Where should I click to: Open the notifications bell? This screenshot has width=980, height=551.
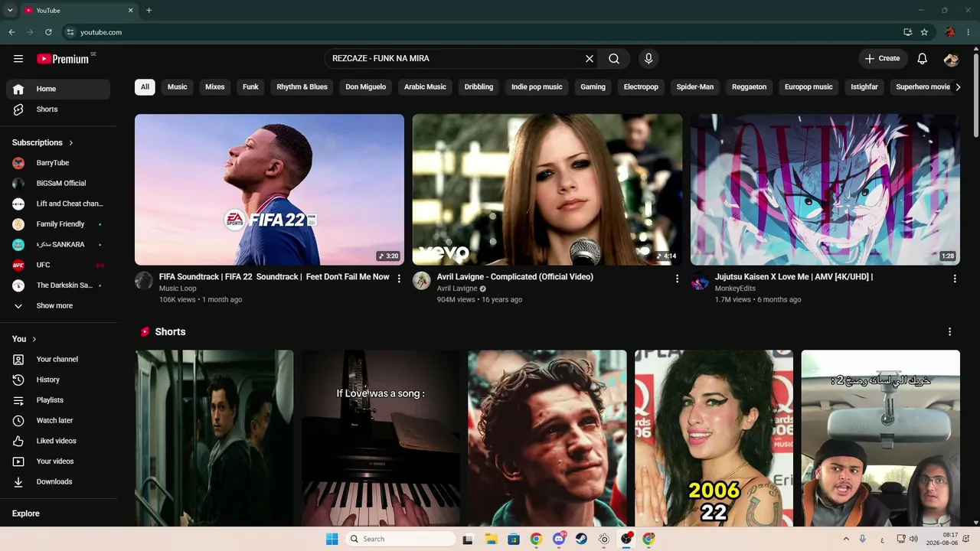point(923,59)
